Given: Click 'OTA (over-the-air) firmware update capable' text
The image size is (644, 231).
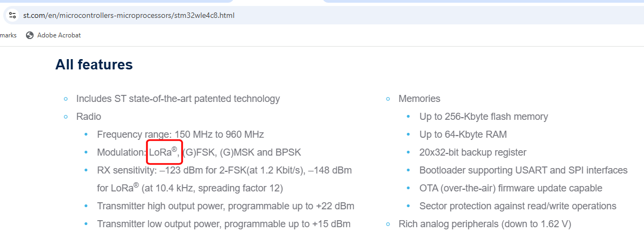Looking at the screenshot, I should coord(510,188).
